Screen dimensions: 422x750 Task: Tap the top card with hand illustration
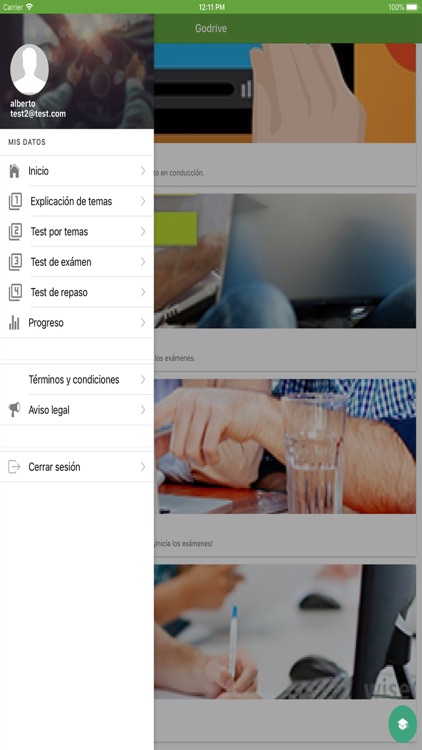coord(285,93)
